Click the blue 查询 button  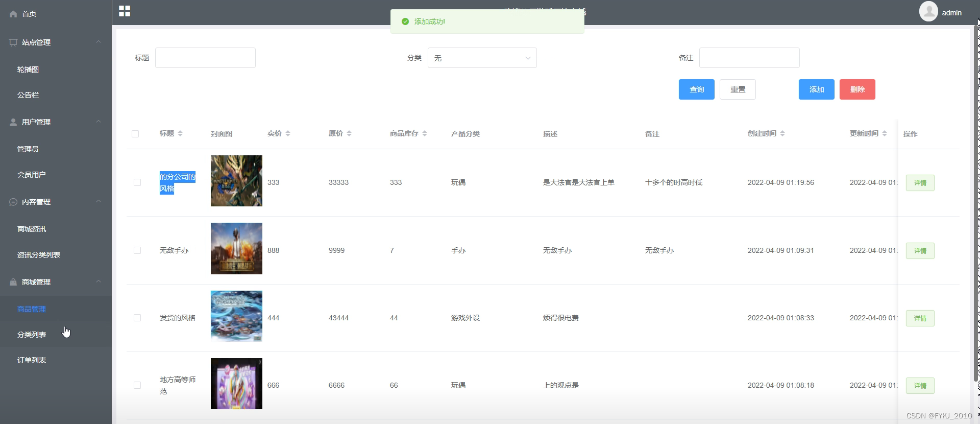click(x=697, y=89)
